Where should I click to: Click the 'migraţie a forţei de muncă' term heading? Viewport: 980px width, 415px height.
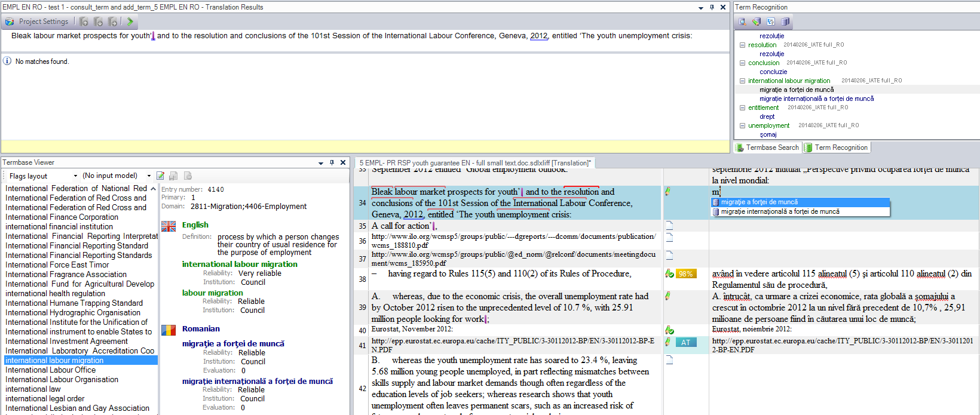[x=233, y=343]
